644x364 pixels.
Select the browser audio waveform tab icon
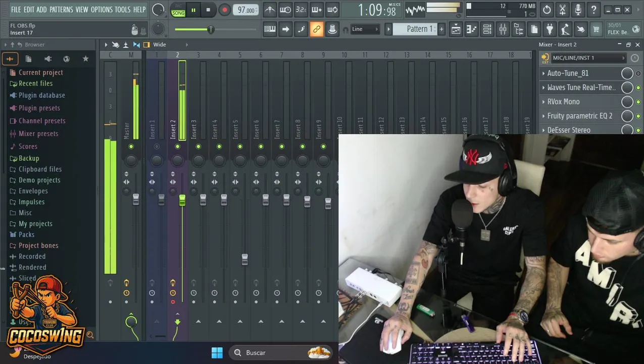coord(10,59)
